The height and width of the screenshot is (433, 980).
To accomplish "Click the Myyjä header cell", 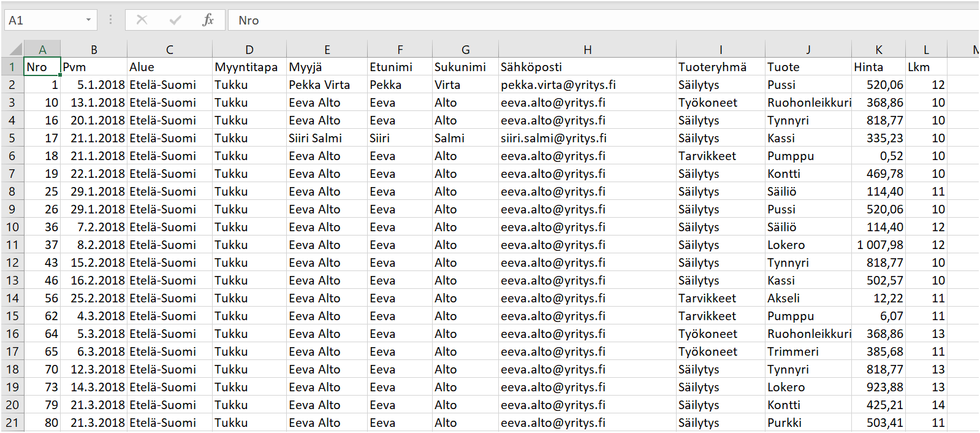I will (327, 67).
